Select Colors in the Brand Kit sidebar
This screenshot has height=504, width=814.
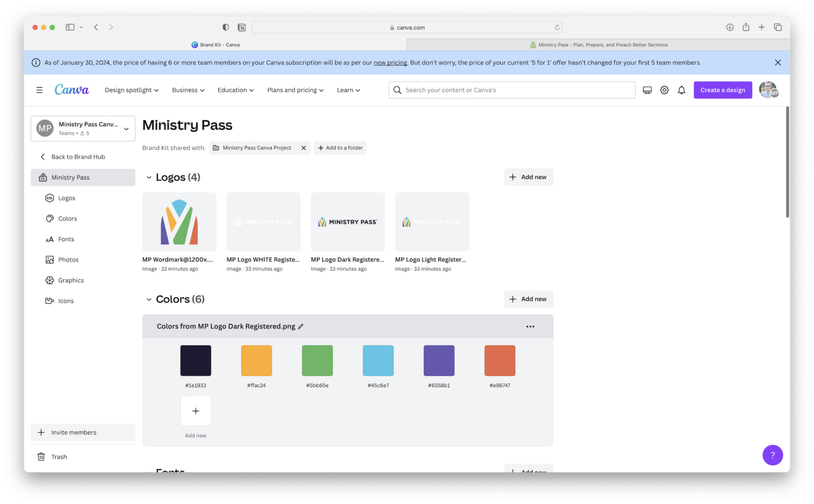click(67, 218)
